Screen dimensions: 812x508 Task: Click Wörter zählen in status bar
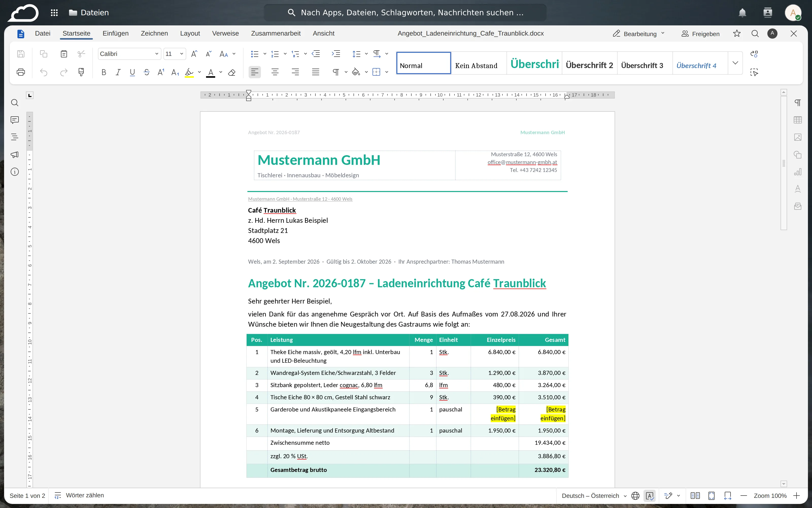[x=79, y=495]
